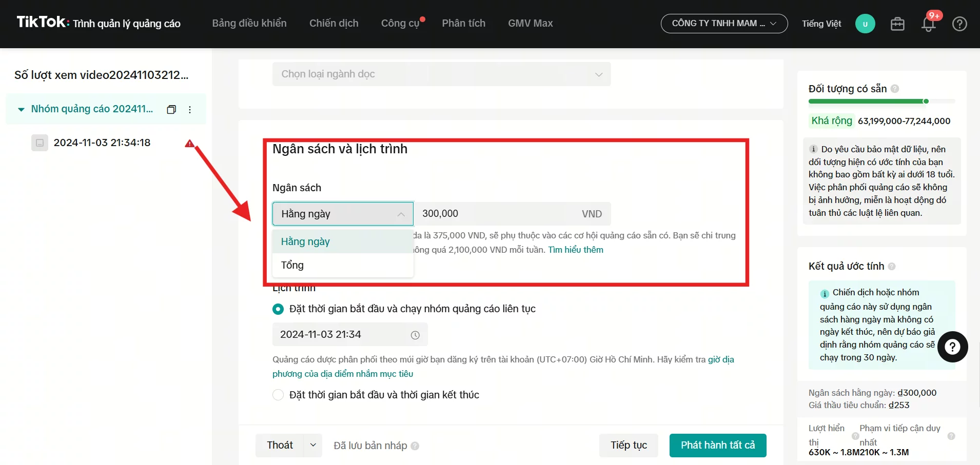
Task: Click the audience size gauge bar
Action: tap(881, 102)
